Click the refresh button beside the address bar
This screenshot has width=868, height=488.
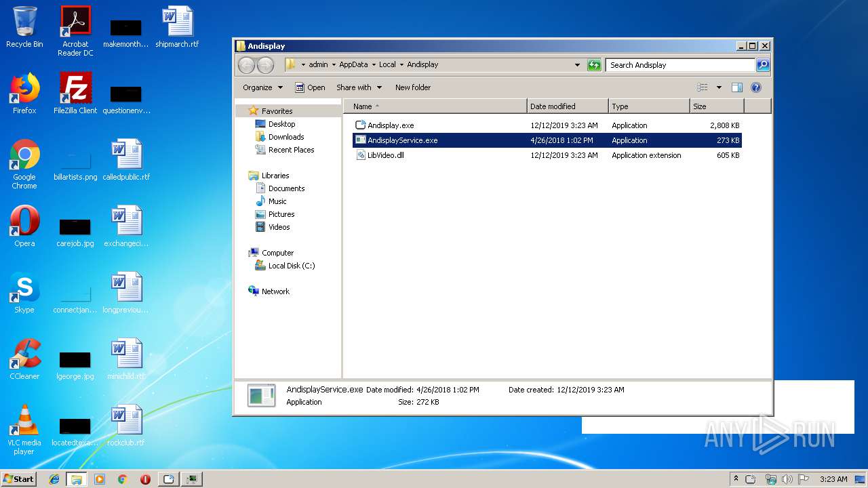pos(594,65)
